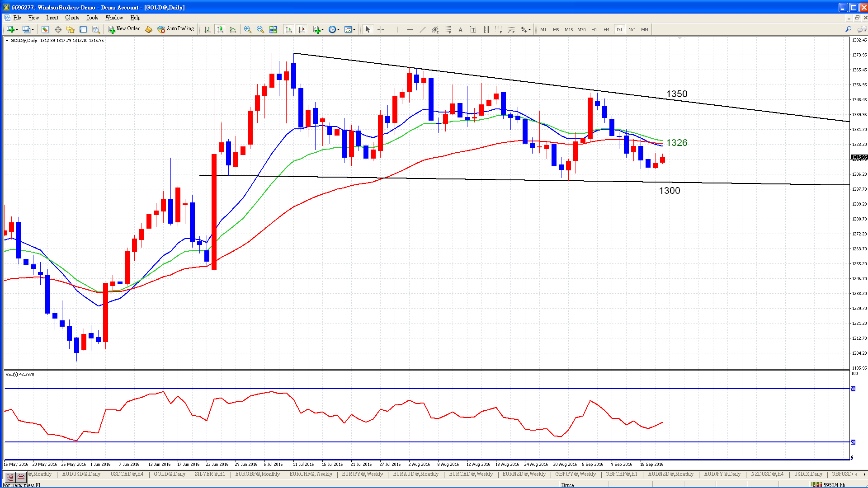The height and width of the screenshot is (488, 868).
Task: Click the 1350 text label on chart
Action: coord(676,94)
